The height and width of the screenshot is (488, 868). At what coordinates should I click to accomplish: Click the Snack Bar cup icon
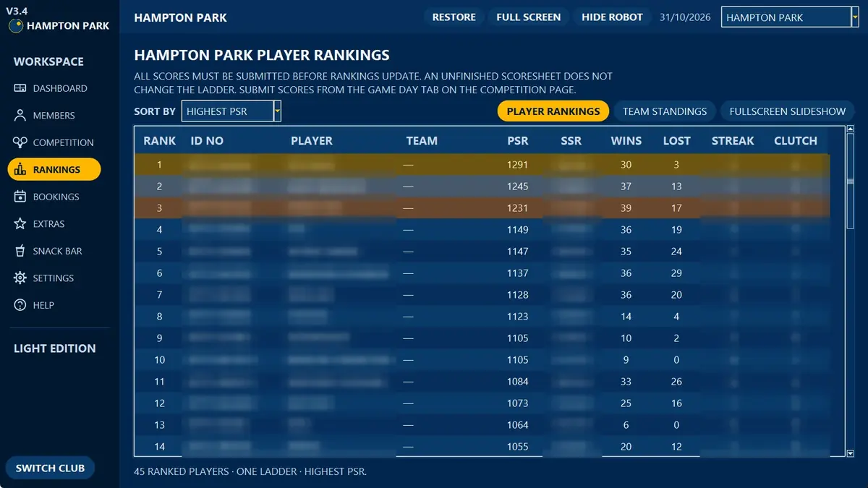tap(20, 251)
